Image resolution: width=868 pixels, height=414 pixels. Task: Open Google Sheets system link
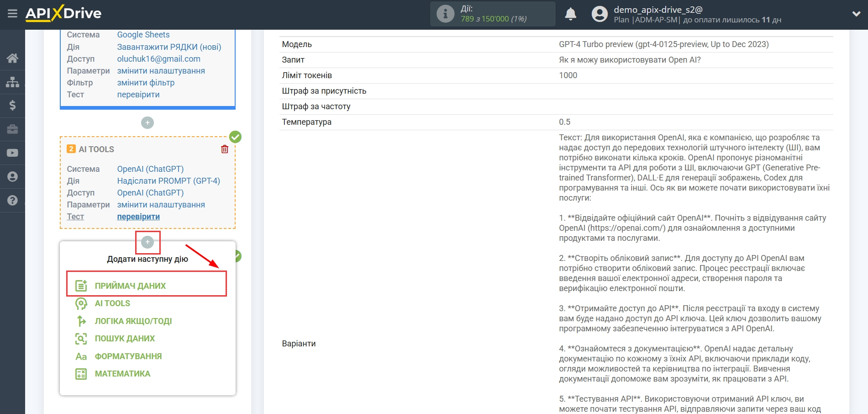point(143,35)
